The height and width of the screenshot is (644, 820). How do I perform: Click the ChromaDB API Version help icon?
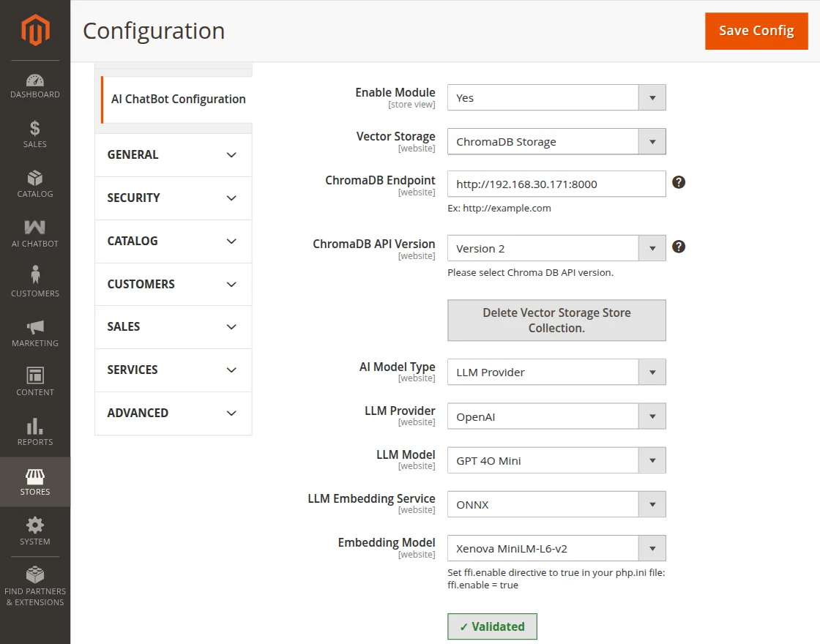[x=679, y=247]
